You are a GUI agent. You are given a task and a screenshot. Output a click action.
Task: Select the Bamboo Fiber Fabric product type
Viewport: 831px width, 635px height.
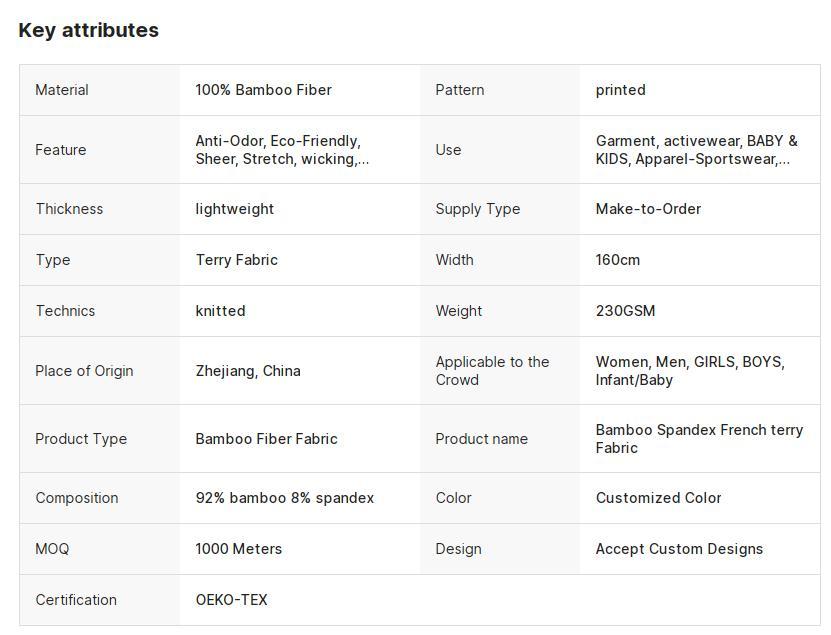[x=267, y=439]
